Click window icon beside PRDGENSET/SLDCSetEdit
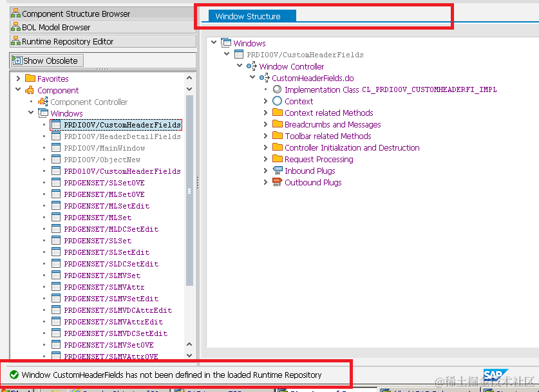Screen dimensions: 539x392 [x=55, y=263]
